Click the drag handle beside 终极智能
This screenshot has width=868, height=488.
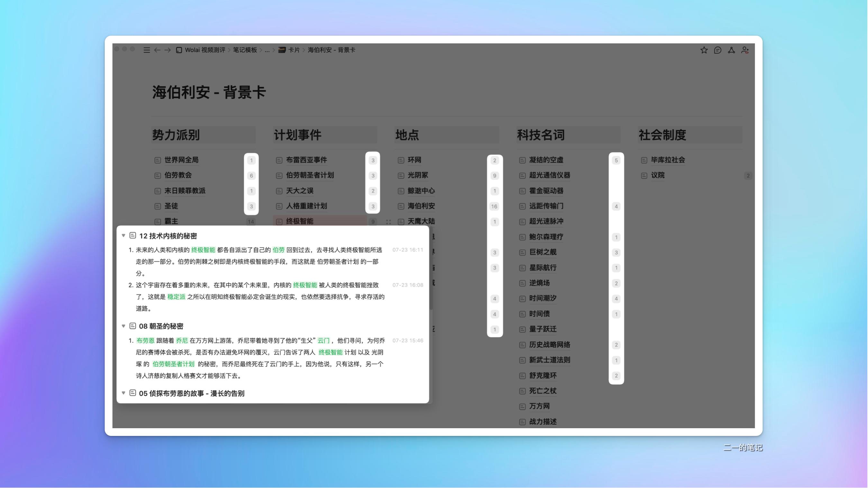tap(389, 222)
